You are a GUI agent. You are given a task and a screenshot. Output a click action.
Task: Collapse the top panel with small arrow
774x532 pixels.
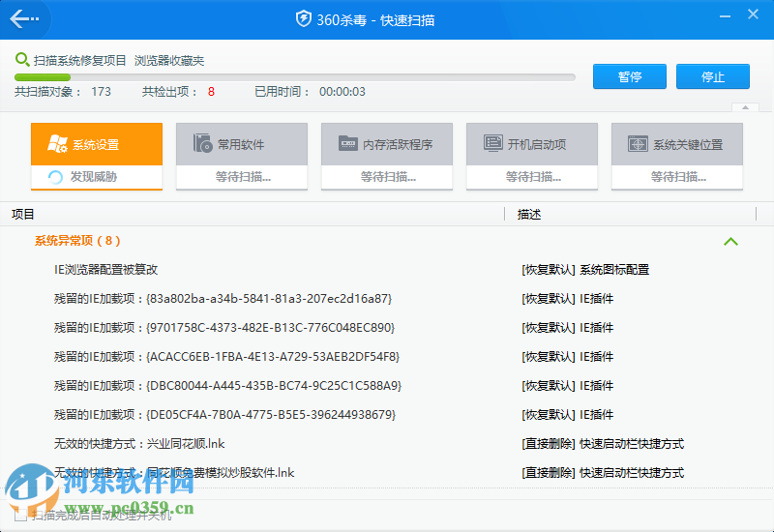pyautogui.click(x=745, y=107)
